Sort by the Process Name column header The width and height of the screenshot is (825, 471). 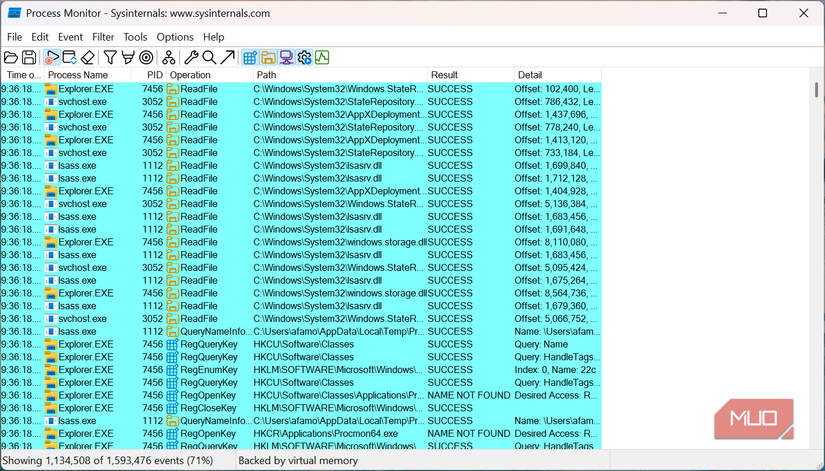(88, 75)
